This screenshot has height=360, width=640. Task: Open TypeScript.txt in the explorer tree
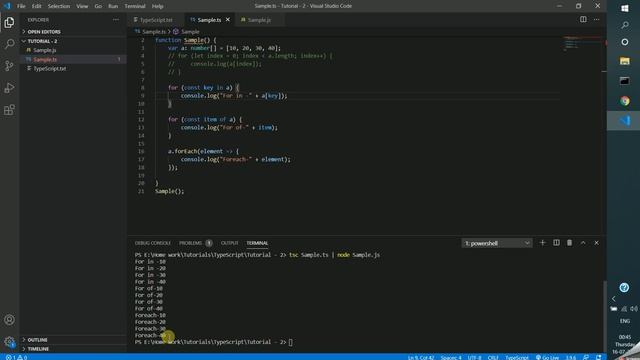73,69
